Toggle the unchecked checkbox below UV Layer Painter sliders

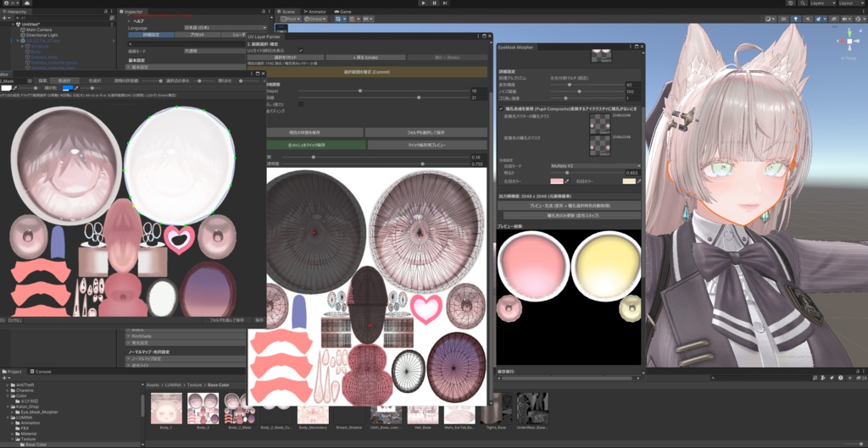coord(301,104)
